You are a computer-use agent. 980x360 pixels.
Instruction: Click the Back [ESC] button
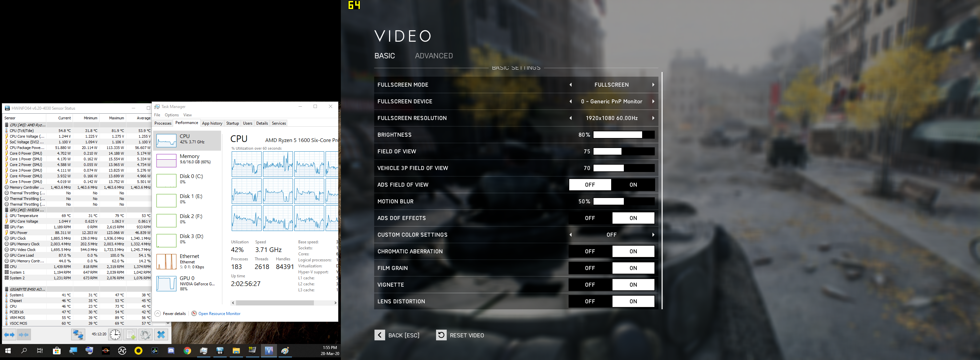tap(397, 335)
